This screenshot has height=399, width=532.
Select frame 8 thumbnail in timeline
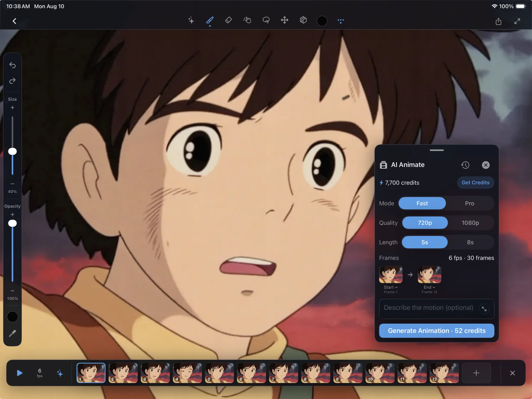click(x=316, y=373)
